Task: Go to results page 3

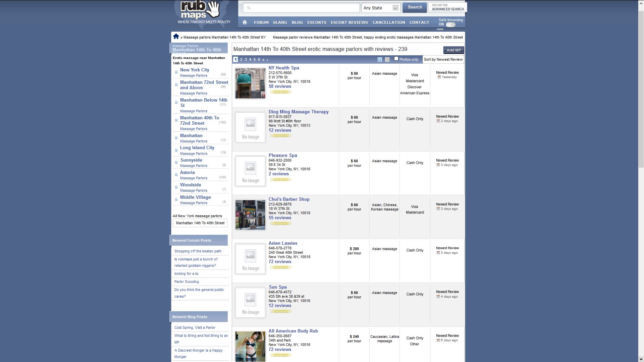Action: tap(246, 59)
